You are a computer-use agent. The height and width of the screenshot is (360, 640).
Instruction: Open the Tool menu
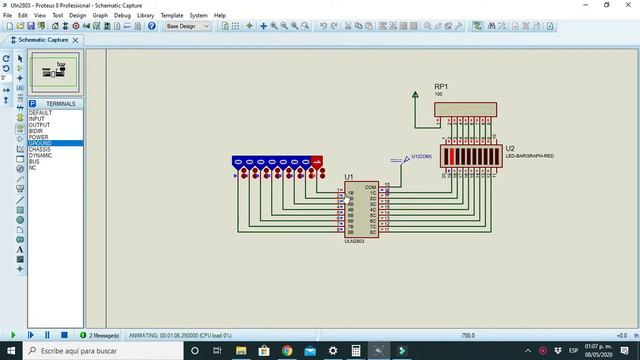58,16
